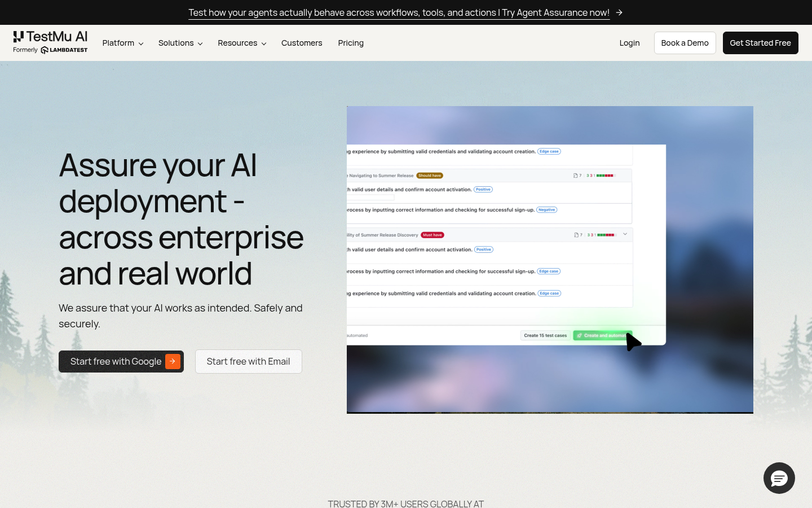Click the TestMu AI logo
Image resolution: width=812 pixels, height=508 pixels.
pos(50,37)
